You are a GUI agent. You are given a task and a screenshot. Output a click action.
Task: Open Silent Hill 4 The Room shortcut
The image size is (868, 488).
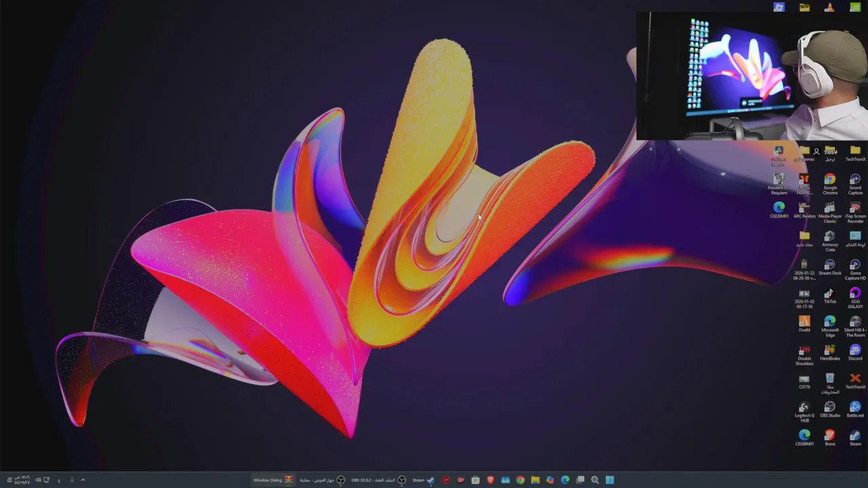(x=855, y=327)
